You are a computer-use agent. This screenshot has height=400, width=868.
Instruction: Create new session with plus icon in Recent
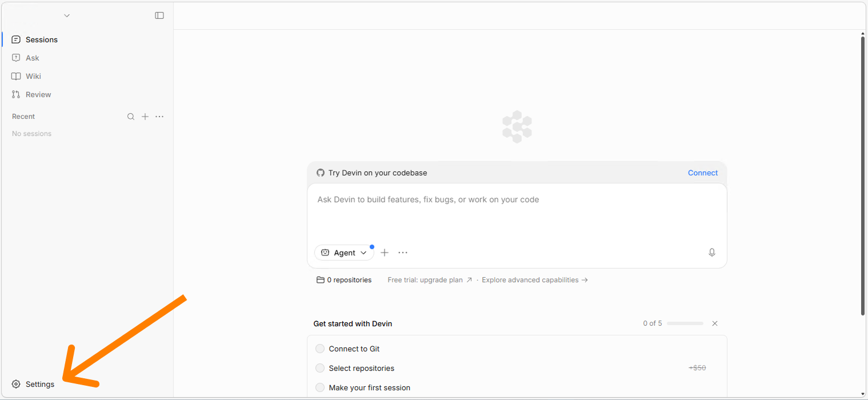[145, 117]
